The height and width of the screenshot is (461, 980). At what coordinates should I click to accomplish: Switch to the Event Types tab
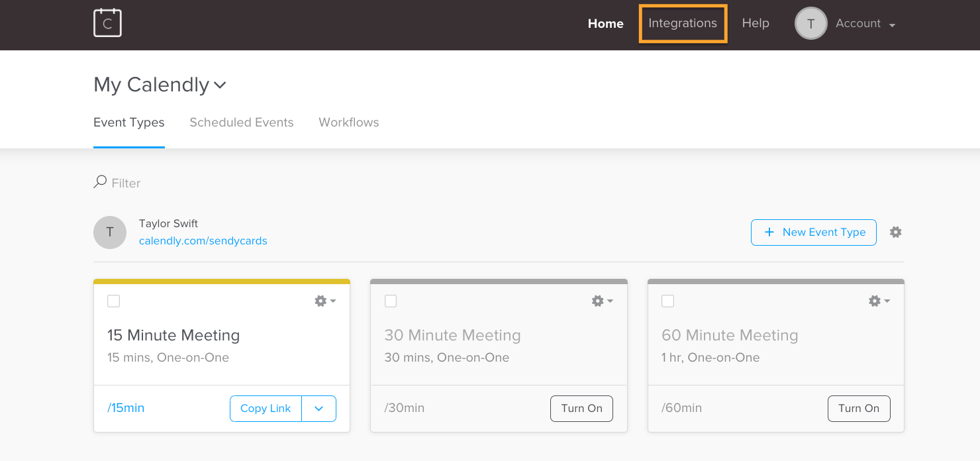[x=129, y=123]
